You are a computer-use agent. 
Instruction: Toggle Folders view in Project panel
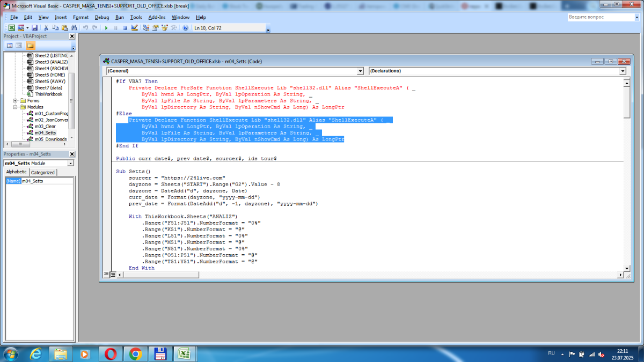[x=30, y=46]
